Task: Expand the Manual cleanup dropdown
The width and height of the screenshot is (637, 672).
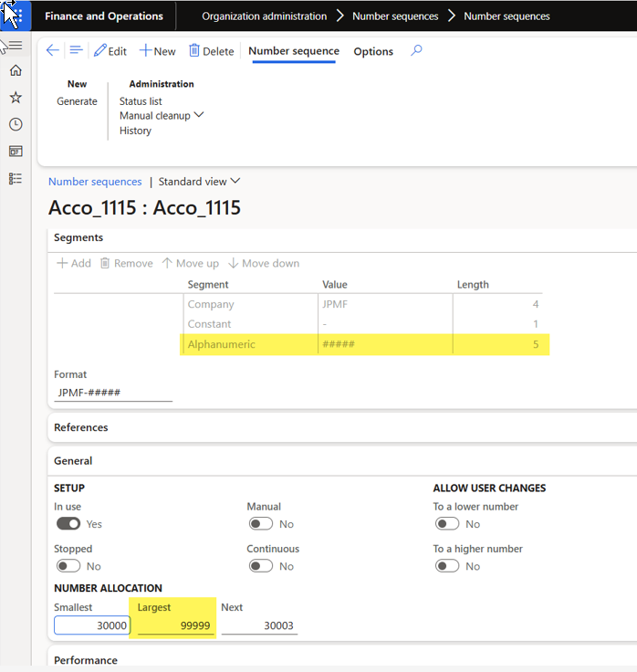Action: tap(162, 116)
